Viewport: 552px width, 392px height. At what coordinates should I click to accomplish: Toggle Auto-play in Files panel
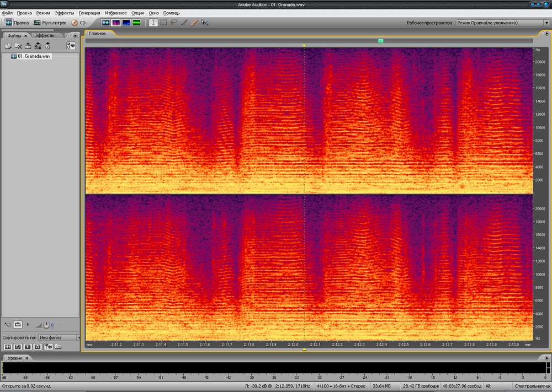tap(8, 325)
